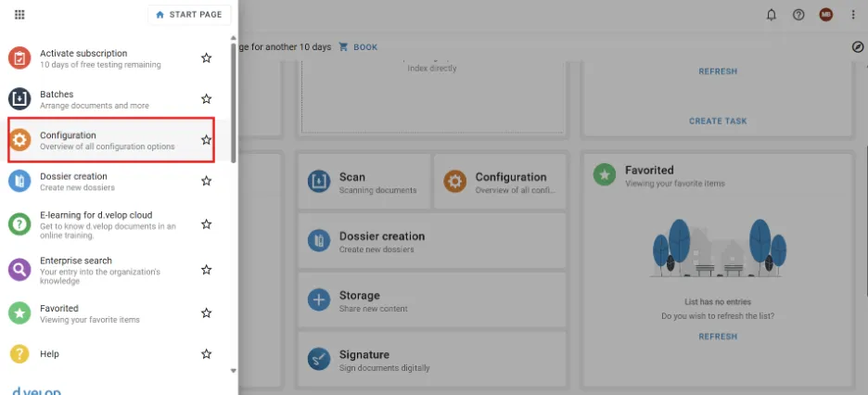Screen dimensions: 868x395
Task: Click the Favorited green star icon in side menu
Action: (x=19, y=313)
